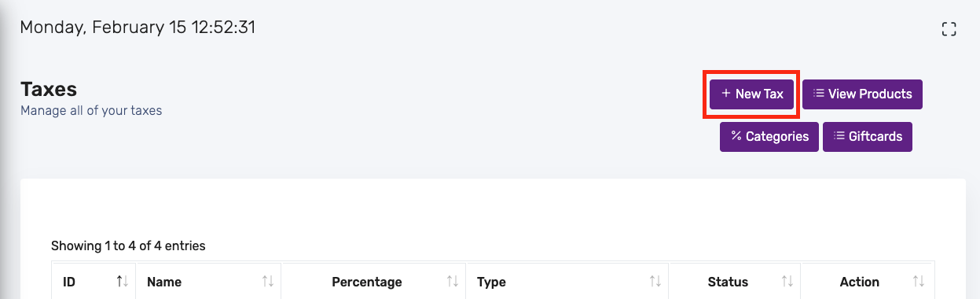Open the Categories page
Screen dimensions: 980x299
click(x=769, y=136)
